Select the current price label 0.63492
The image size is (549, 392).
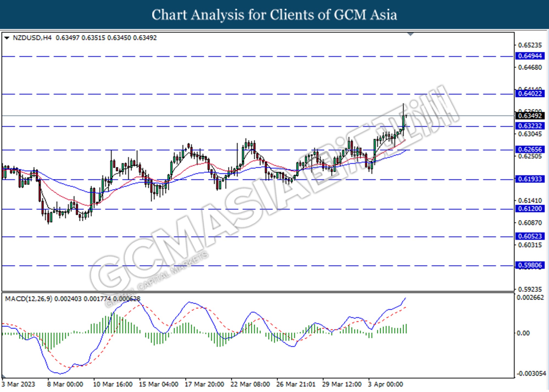point(530,116)
